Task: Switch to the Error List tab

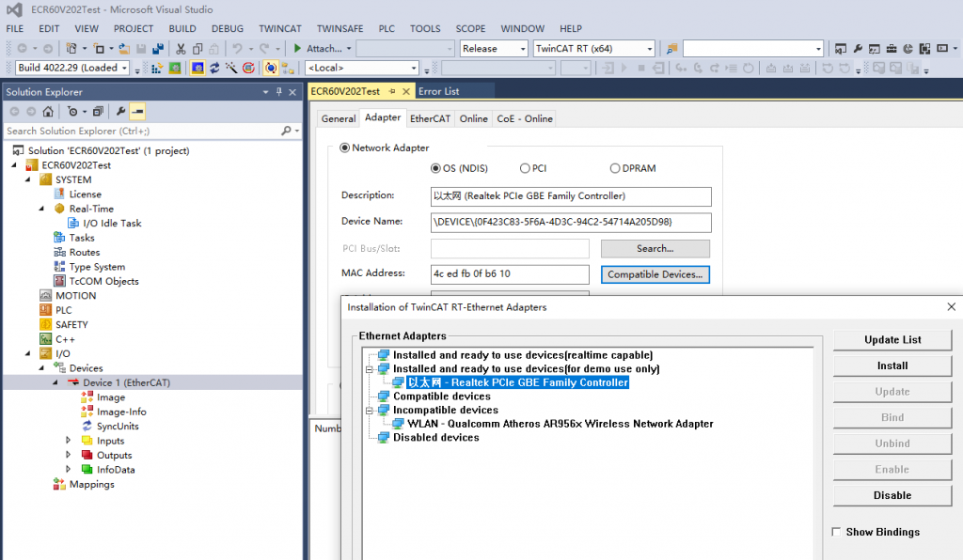Action: pos(438,91)
